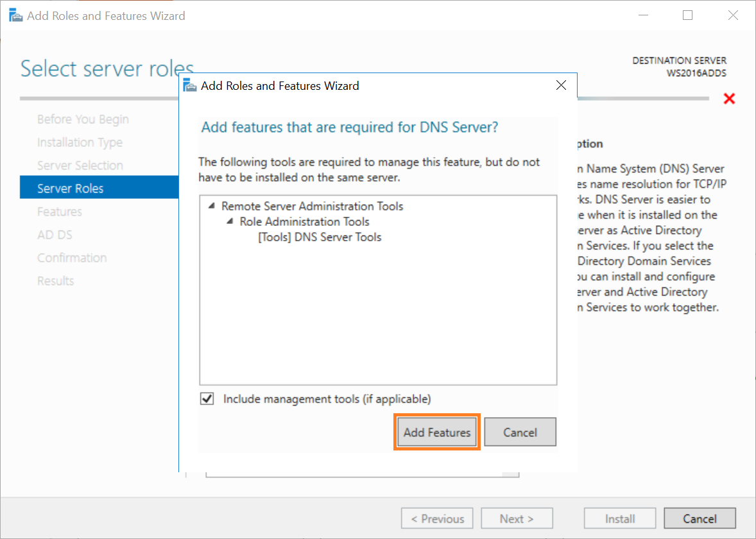756x539 pixels.
Task: Maximize the main wizard window
Action: (688, 15)
